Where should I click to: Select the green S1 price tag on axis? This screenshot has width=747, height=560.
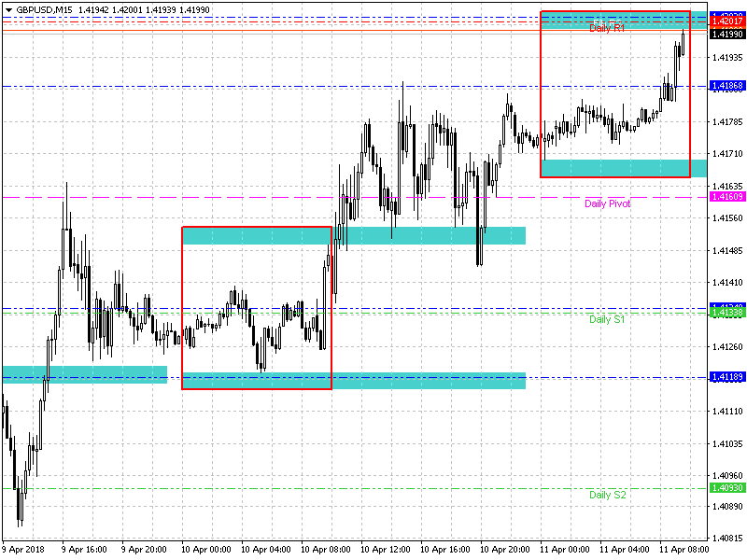pyautogui.click(x=726, y=314)
